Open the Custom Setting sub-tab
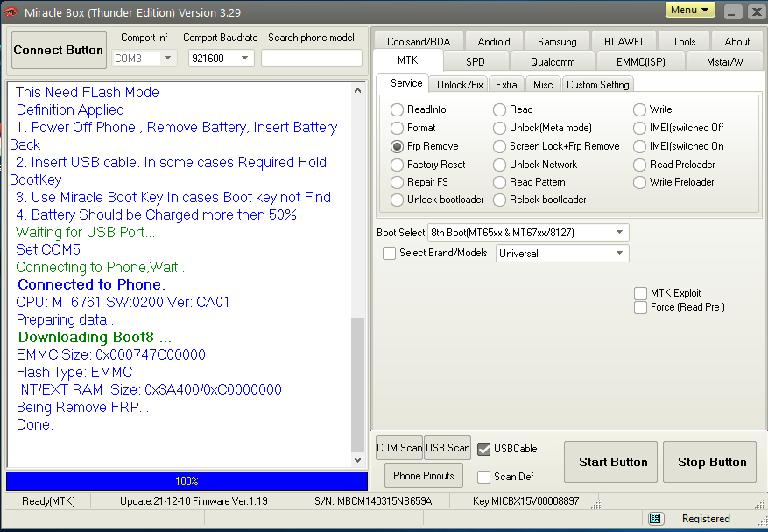 click(597, 85)
